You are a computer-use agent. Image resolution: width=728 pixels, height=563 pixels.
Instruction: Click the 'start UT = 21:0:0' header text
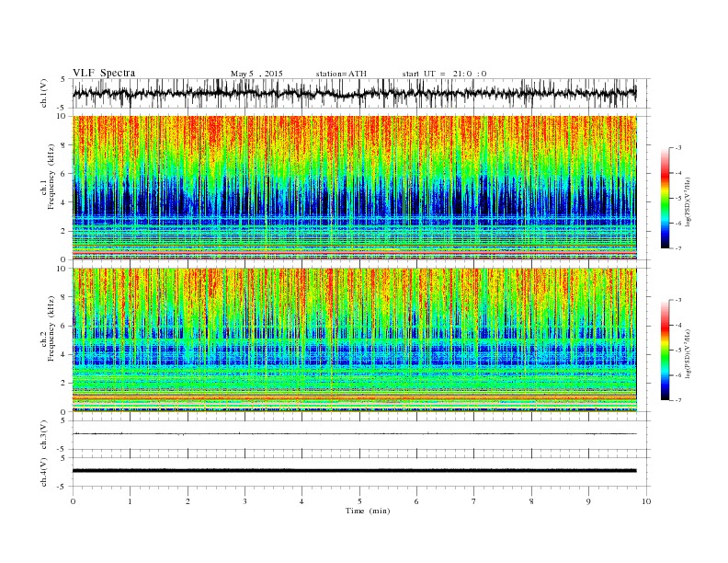[x=444, y=74]
